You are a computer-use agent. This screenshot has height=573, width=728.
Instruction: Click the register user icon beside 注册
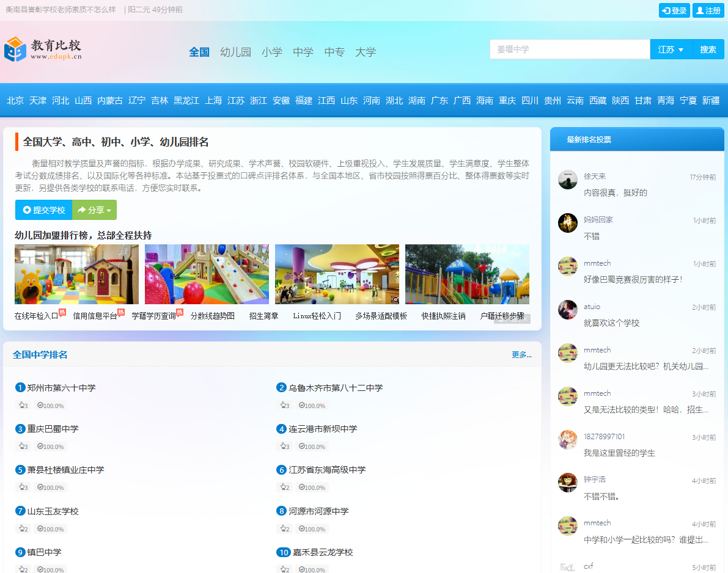(700, 10)
